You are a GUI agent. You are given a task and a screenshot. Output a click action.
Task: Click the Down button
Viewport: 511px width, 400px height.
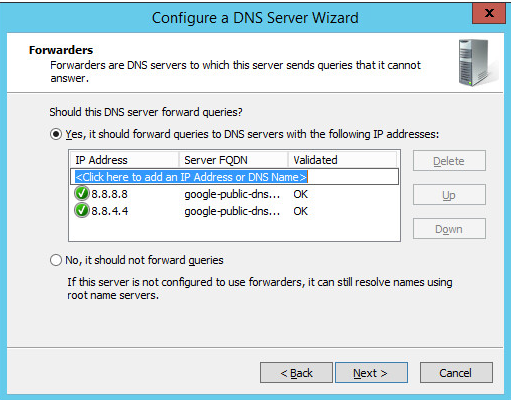[449, 229]
